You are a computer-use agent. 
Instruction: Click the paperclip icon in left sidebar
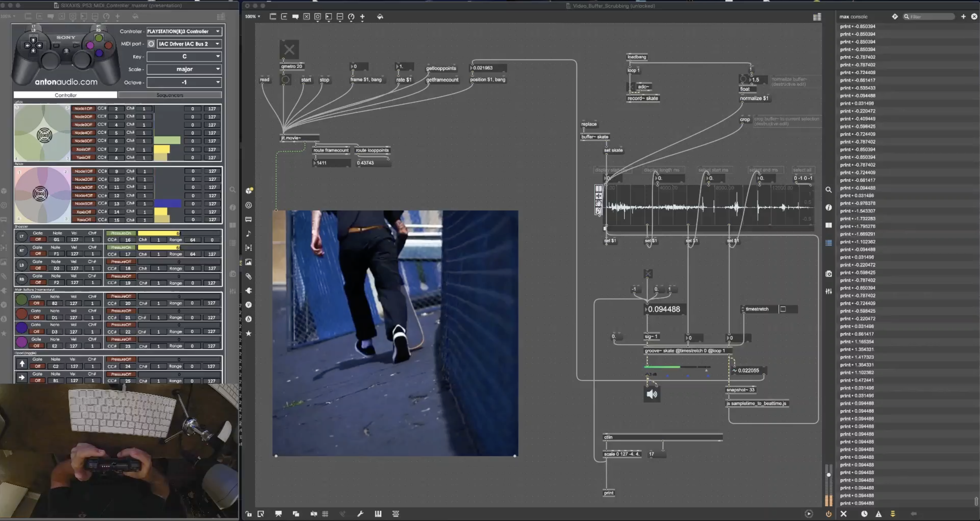(249, 277)
